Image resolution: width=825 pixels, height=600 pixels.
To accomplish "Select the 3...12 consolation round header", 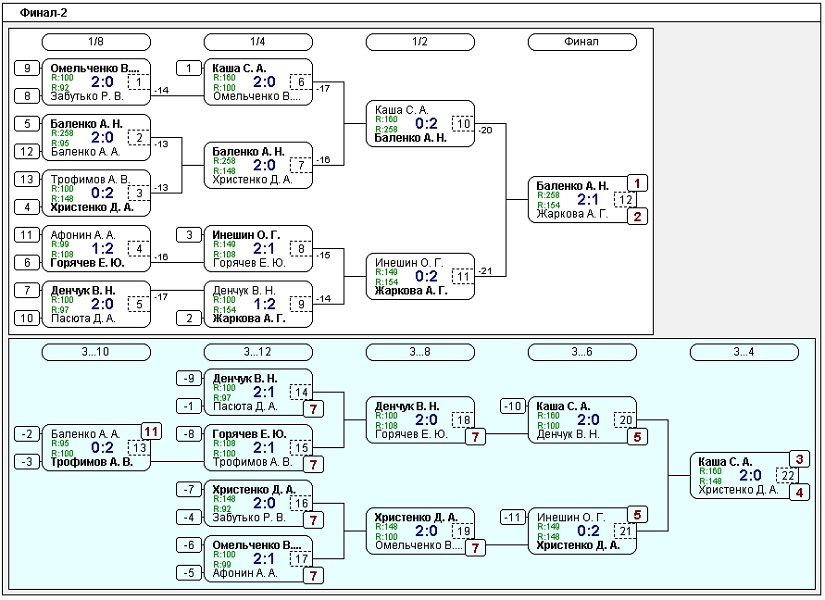I will click(x=258, y=352).
